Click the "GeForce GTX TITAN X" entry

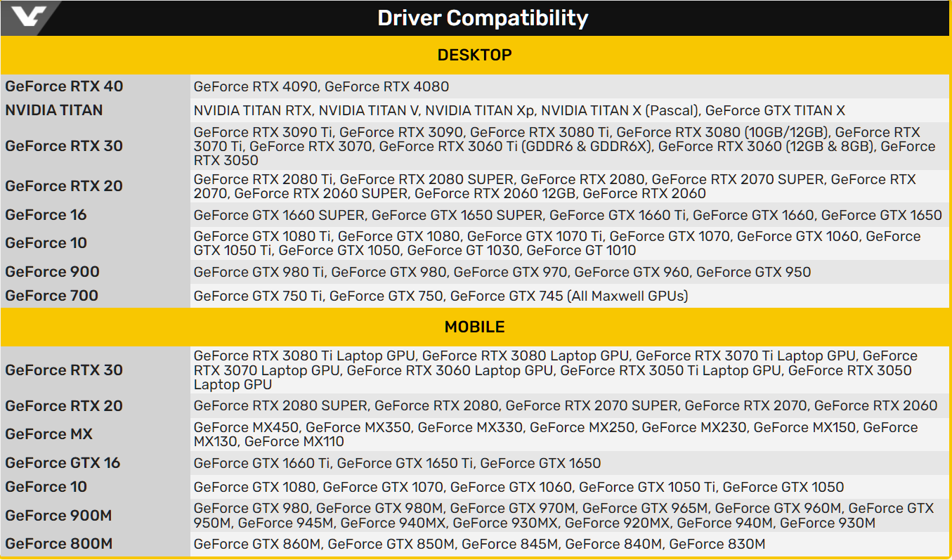tap(775, 110)
